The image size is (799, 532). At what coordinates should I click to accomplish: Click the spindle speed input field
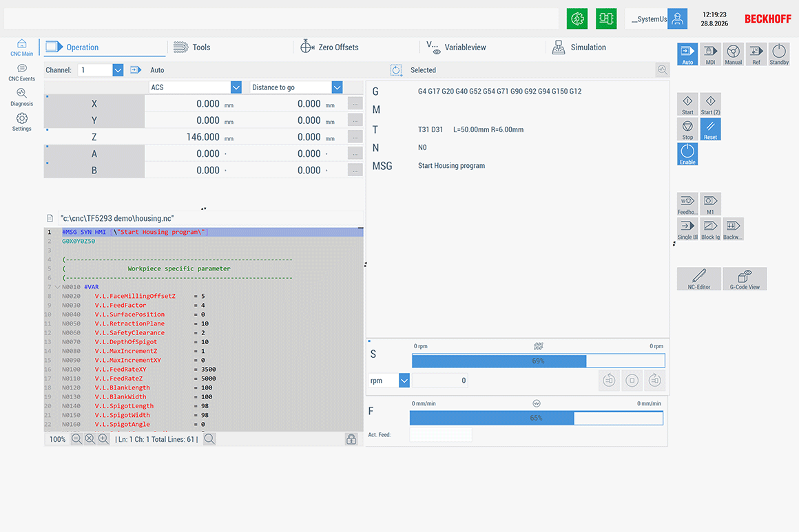[439, 381]
